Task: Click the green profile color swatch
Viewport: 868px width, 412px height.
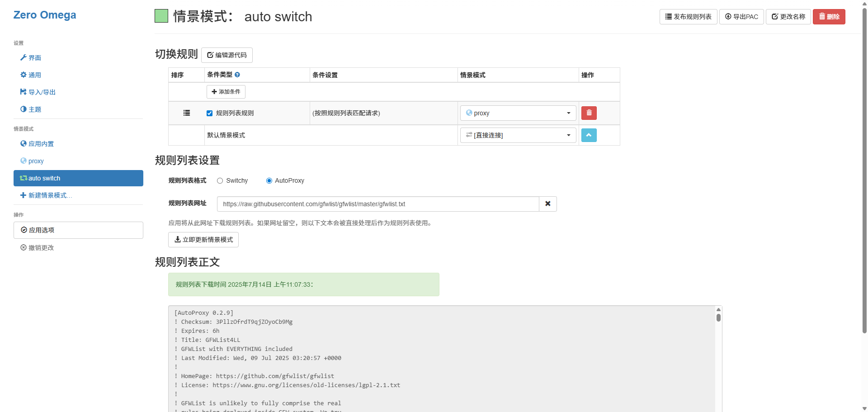Action: 161,16
